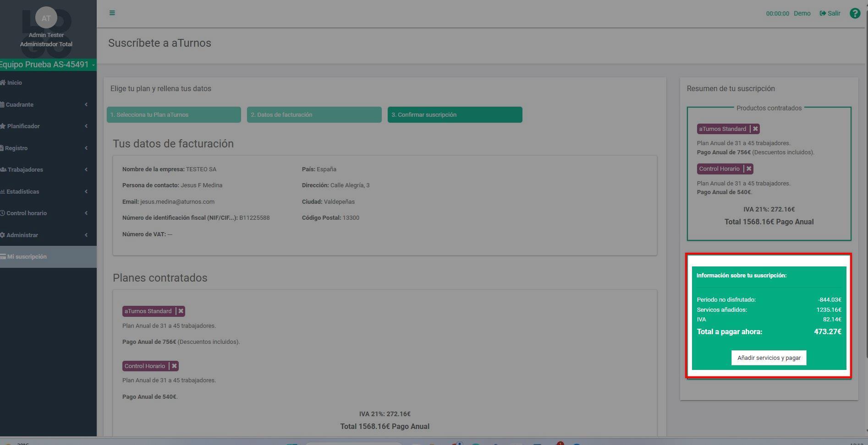
Task: Click Añadir servicios y pagar button
Action: 769,358
